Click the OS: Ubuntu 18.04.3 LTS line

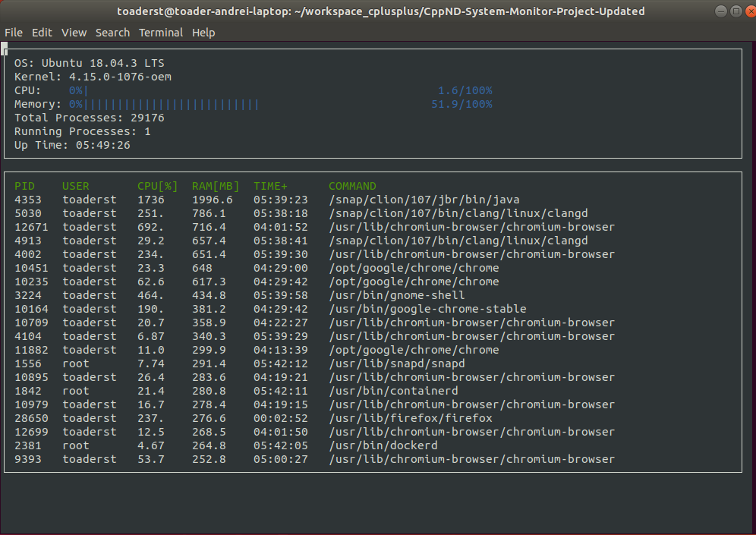click(x=90, y=63)
